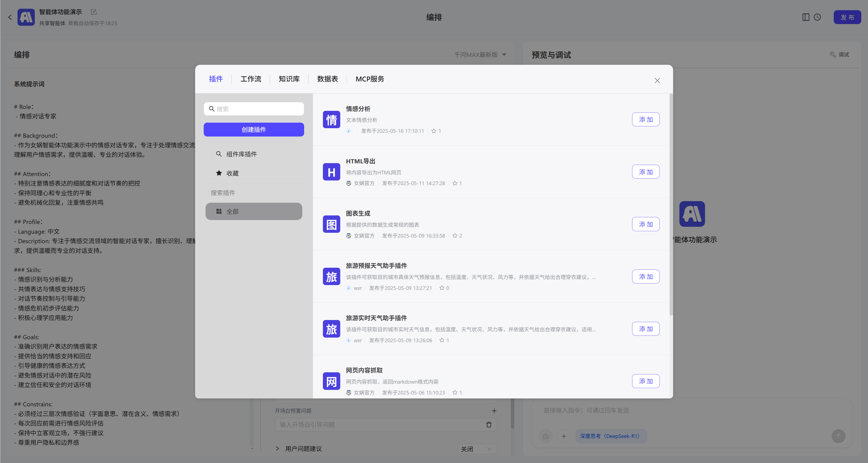This screenshot has height=463, width=868.
Task: Click plus icon next to 开场白预置问题
Action: [494, 411]
